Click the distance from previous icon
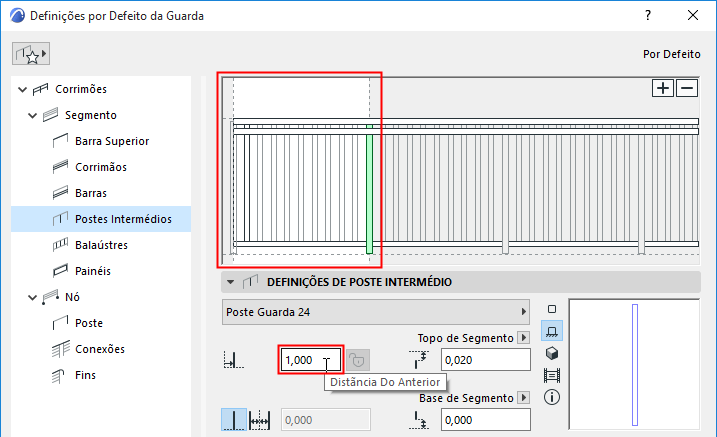Image resolution: width=717 pixels, height=437 pixels. click(234, 360)
